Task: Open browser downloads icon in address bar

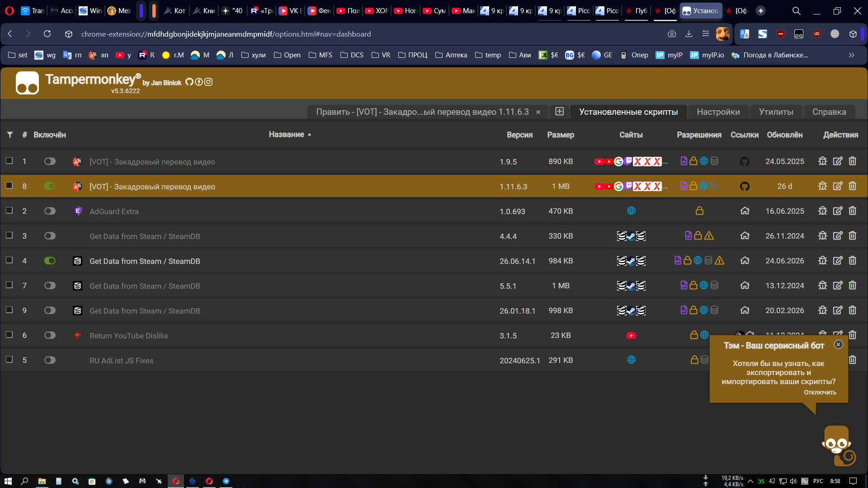Action: pyautogui.click(x=689, y=34)
